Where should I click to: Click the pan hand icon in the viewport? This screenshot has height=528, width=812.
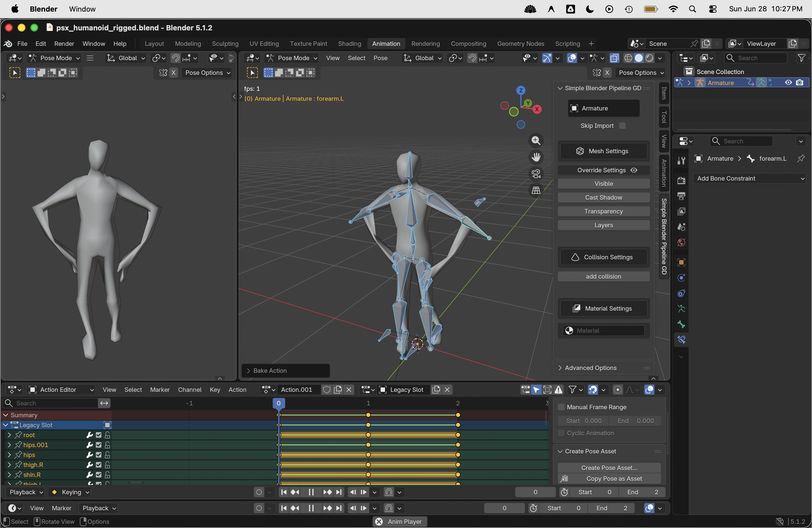tap(536, 157)
